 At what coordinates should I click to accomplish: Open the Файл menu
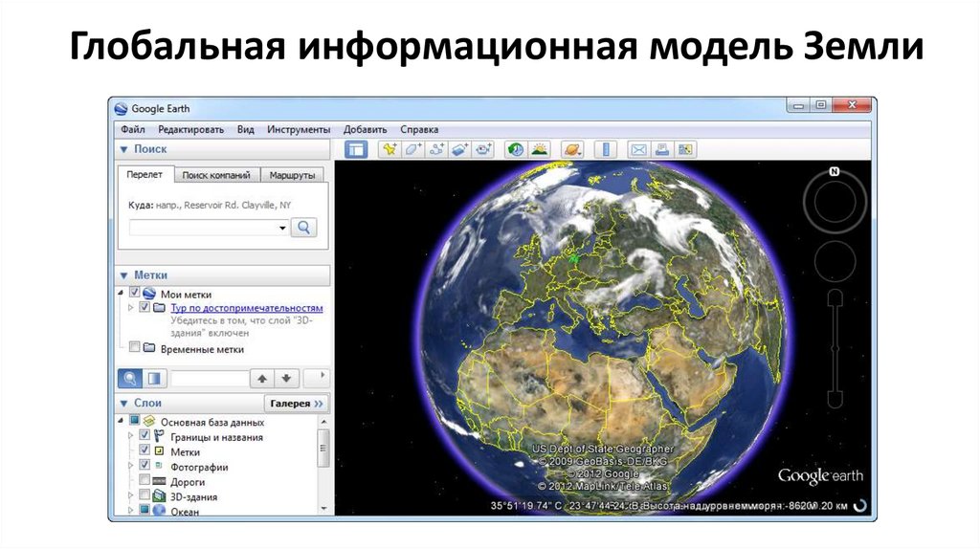tap(132, 130)
